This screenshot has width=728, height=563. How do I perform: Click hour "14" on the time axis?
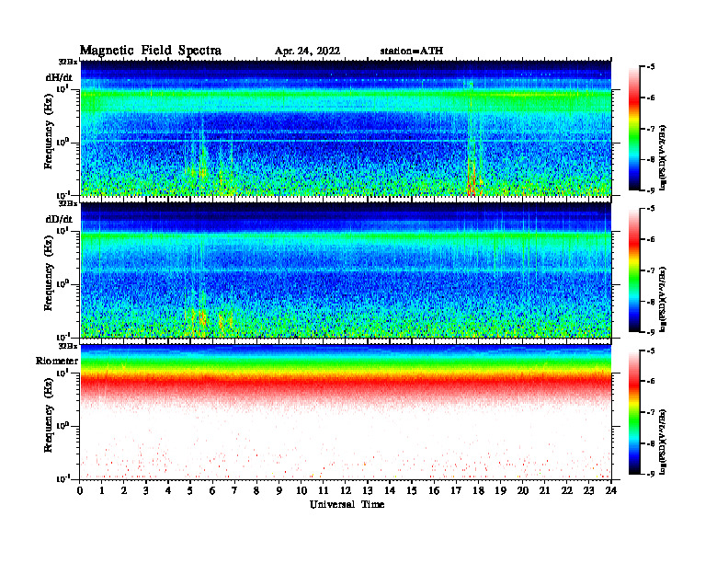[390, 491]
